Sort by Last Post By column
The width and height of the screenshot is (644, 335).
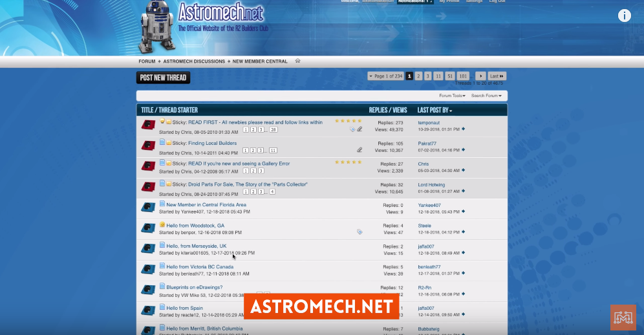click(x=435, y=110)
